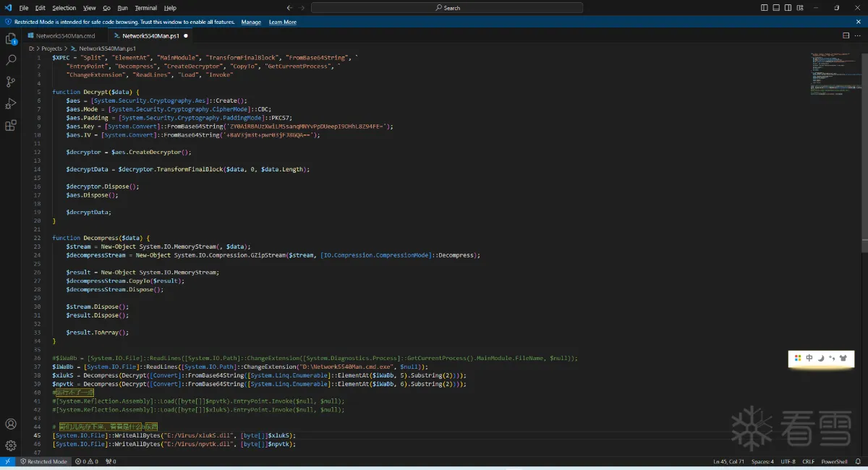Click the Search command center box
This screenshot has height=470, width=868.
[447, 8]
